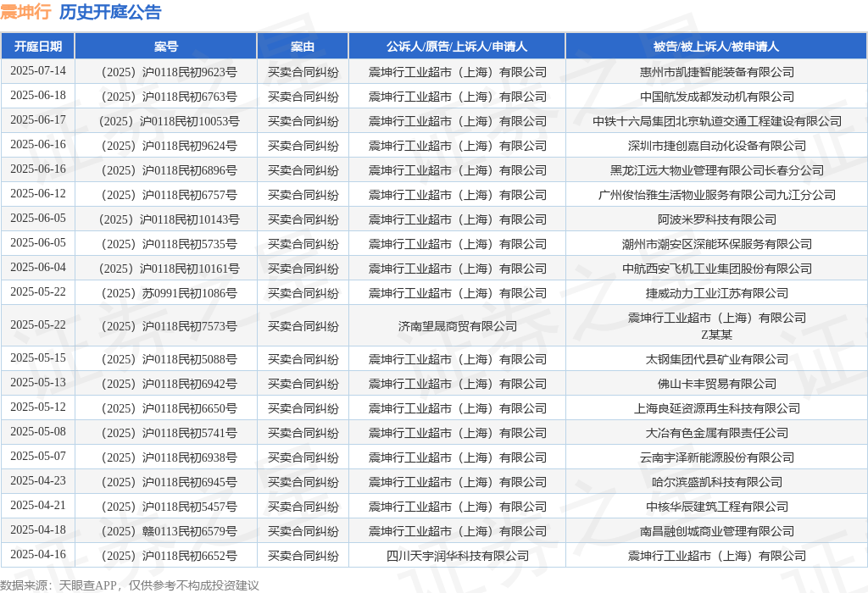Click case number 沪0118民初6650号

click(166, 409)
